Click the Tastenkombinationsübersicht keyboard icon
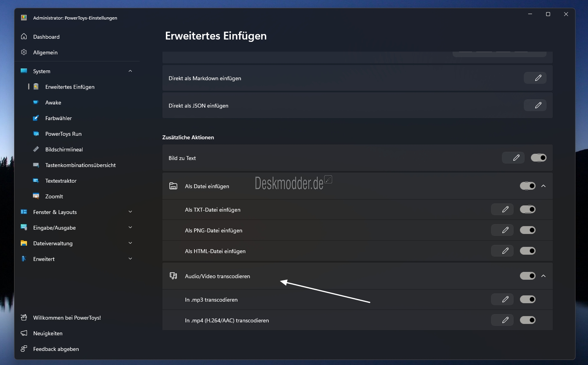588x365 pixels. [36, 165]
